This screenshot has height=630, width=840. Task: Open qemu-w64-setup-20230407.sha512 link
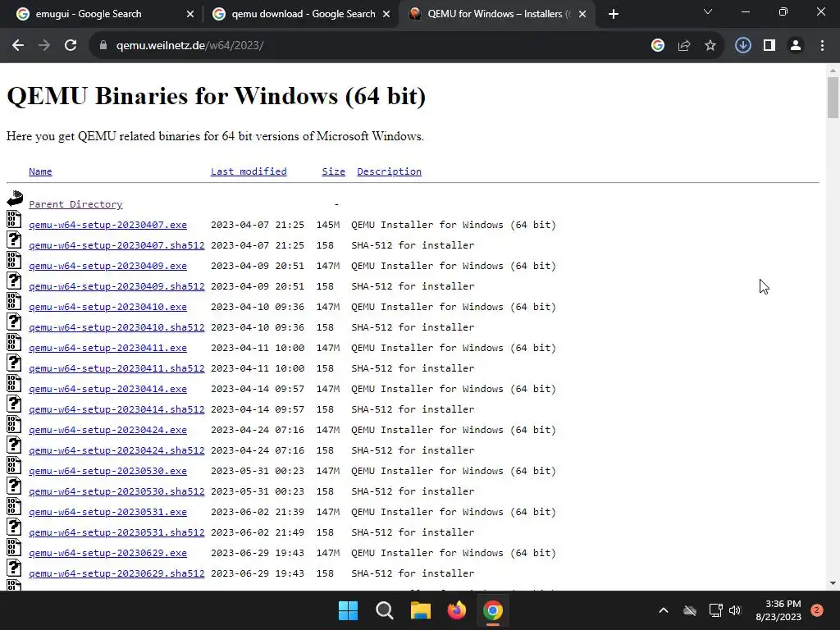point(116,245)
